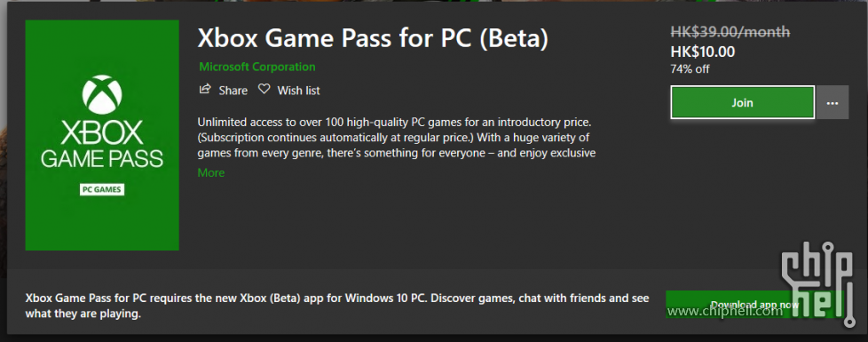Click the crossed-out HK$39.00/month price
This screenshot has height=342, width=868.
coord(730,32)
